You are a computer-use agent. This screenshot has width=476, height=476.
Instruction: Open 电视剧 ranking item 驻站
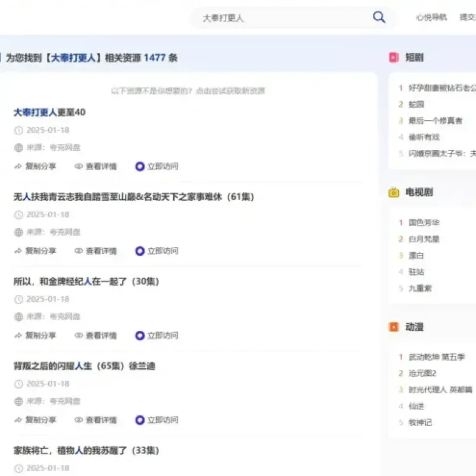(416, 272)
